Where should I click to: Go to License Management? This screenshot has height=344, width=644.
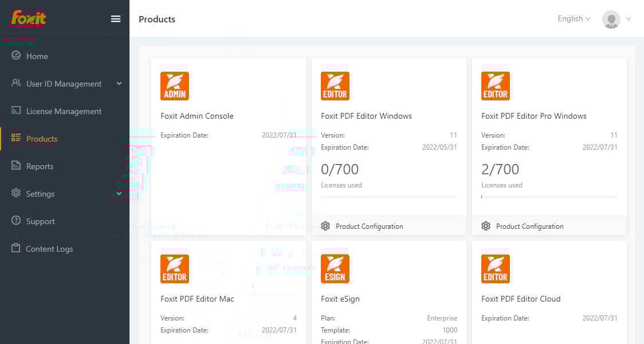[x=64, y=111]
